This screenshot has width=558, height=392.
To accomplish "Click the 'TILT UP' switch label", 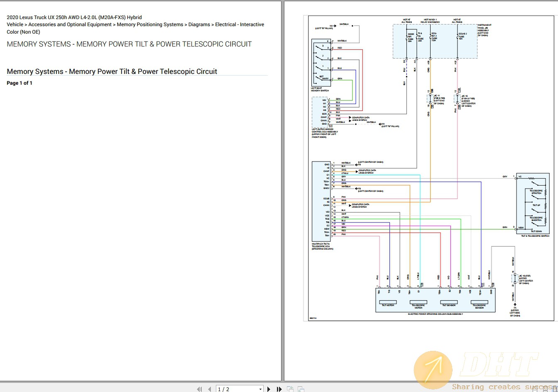I will click(536, 205).
